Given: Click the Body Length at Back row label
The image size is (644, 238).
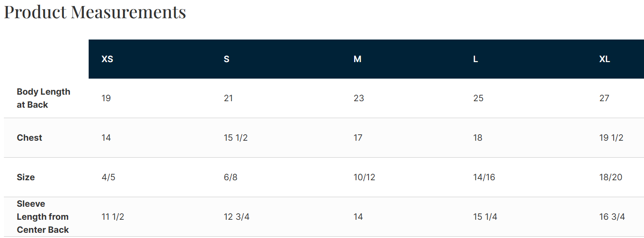Looking at the screenshot, I should click(x=43, y=98).
